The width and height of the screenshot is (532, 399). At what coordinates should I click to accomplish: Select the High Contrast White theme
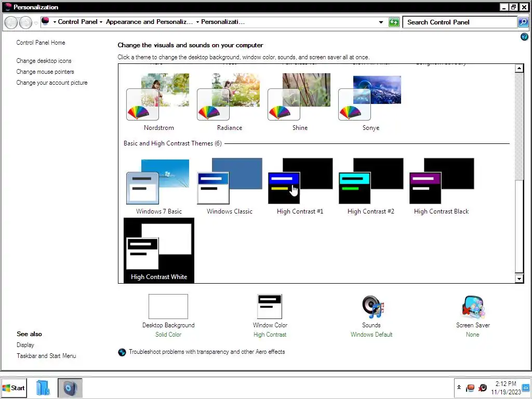click(x=159, y=250)
